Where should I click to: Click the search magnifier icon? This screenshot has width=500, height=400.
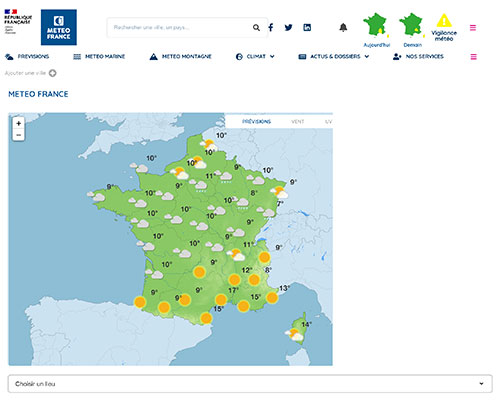(x=256, y=28)
